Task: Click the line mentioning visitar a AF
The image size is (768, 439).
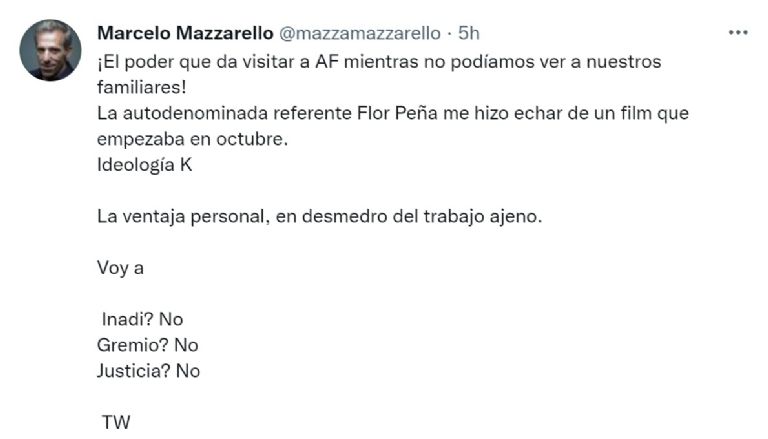Action: click(379, 62)
